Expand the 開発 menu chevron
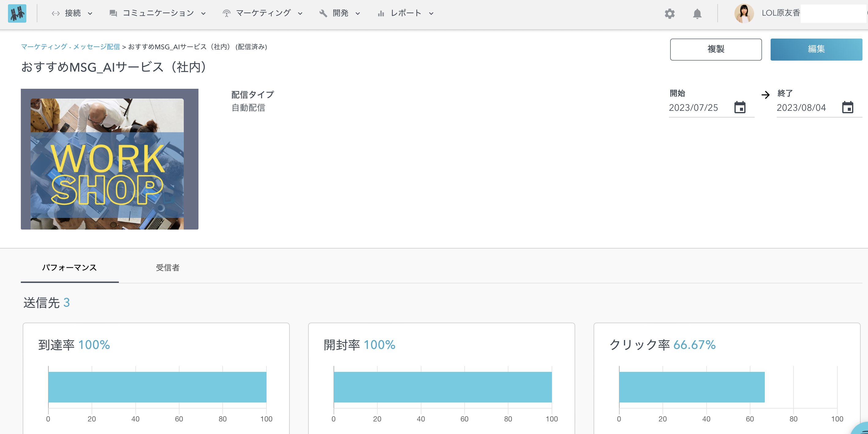 click(357, 14)
